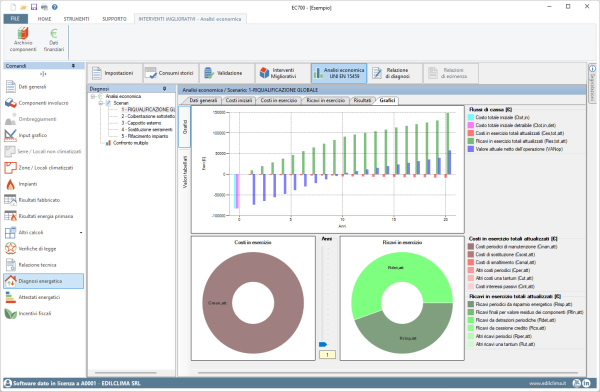Click the print icon in title bar
The height and width of the screenshot is (392, 600).
coord(44,7)
